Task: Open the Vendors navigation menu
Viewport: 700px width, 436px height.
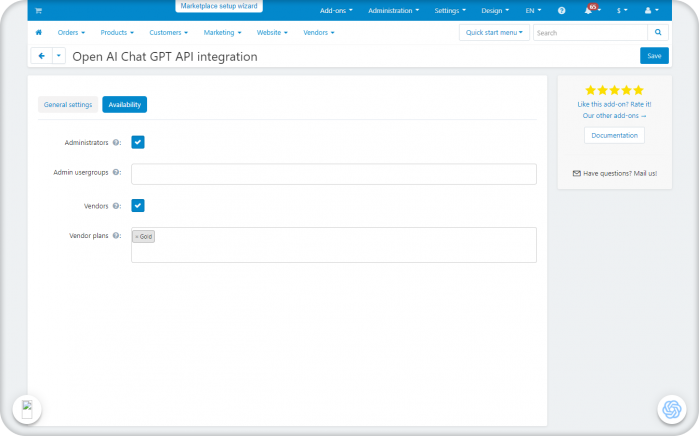Action: [x=319, y=33]
